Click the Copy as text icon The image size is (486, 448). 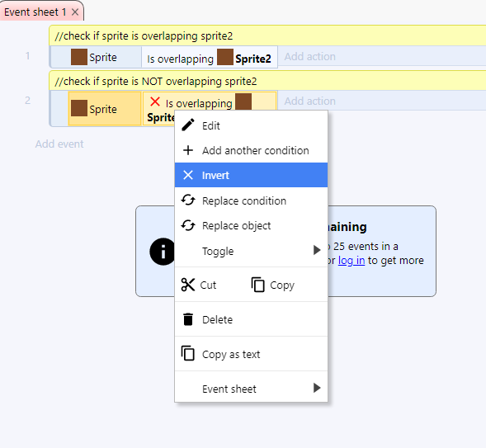pyautogui.click(x=188, y=353)
